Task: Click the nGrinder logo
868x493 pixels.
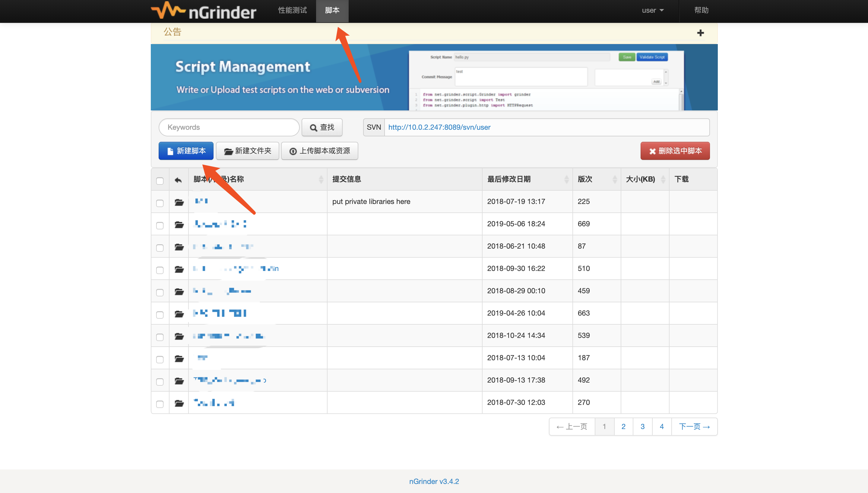Action: pyautogui.click(x=203, y=11)
